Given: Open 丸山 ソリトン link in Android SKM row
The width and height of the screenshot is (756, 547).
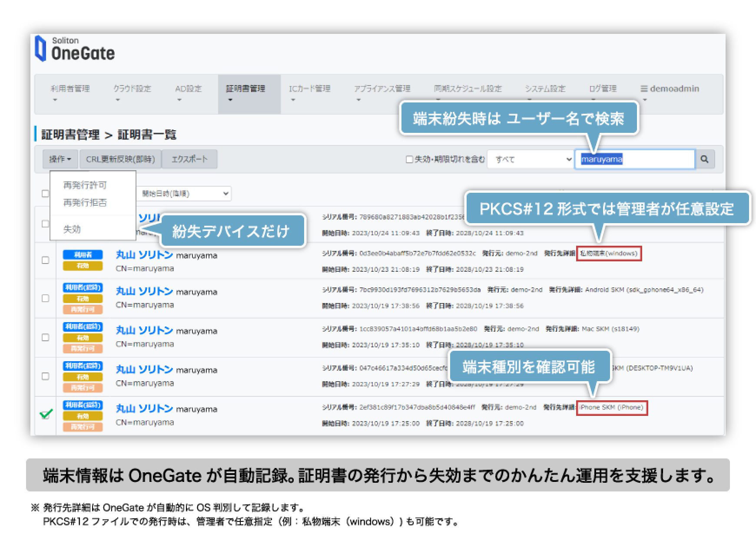Looking at the screenshot, I should (x=144, y=291).
